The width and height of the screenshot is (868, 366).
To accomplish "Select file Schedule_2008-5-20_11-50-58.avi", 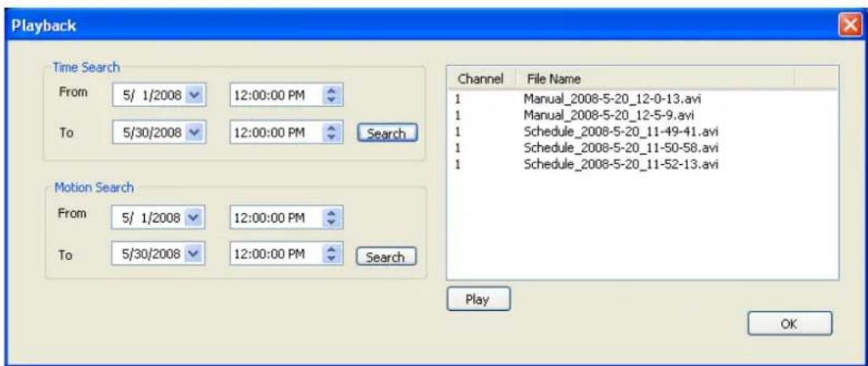I will pyautogui.click(x=620, y=148).
